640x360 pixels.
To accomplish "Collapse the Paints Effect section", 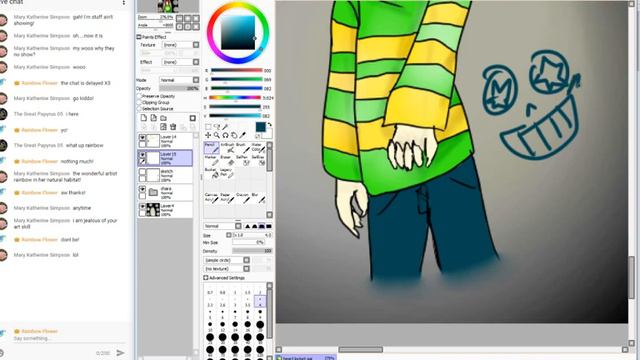I will (x=139, y=37).
